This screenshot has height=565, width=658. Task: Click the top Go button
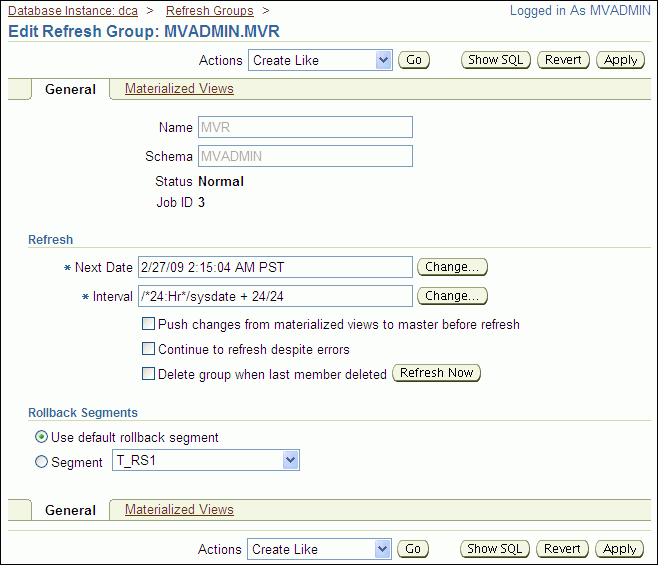413,60
